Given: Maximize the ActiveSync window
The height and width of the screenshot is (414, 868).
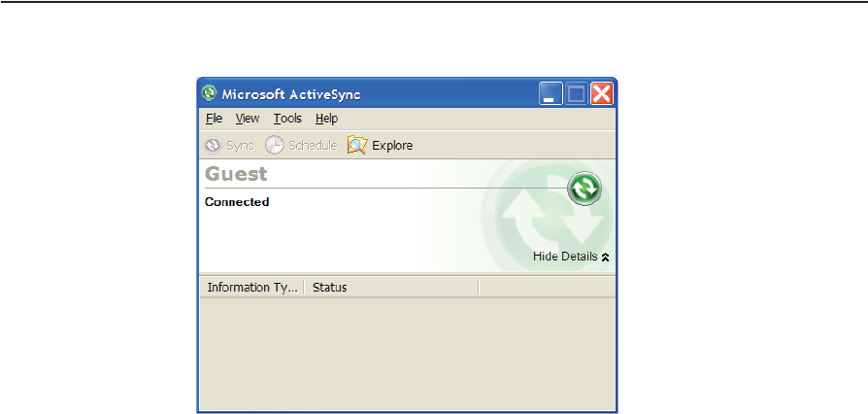Looking at the screenshot, I should (x=577, y=93).
